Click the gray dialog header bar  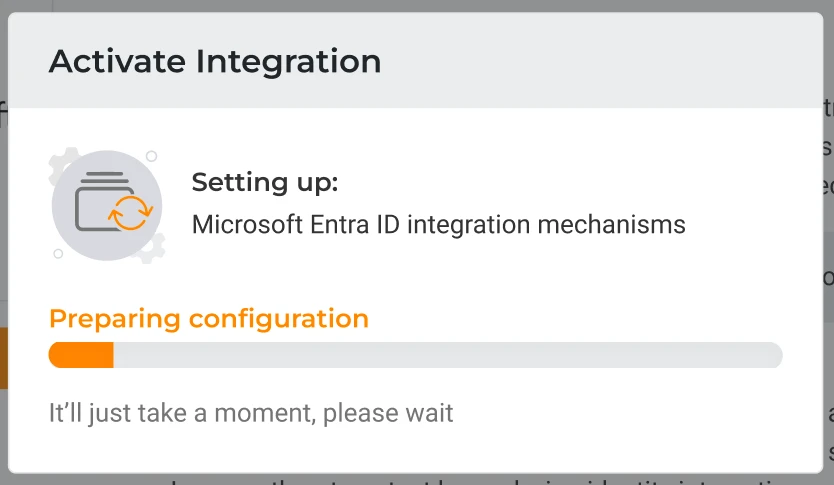(x=600, y=62)
